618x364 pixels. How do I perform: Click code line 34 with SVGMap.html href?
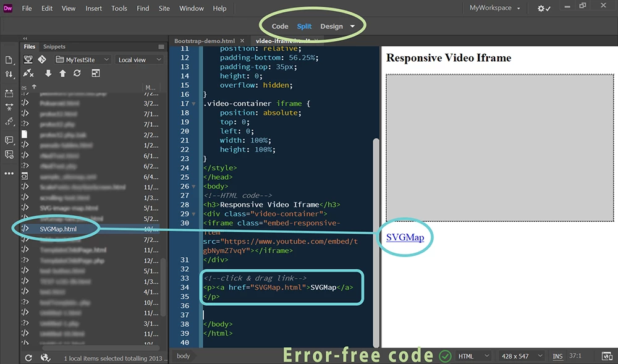coord(278,287)
